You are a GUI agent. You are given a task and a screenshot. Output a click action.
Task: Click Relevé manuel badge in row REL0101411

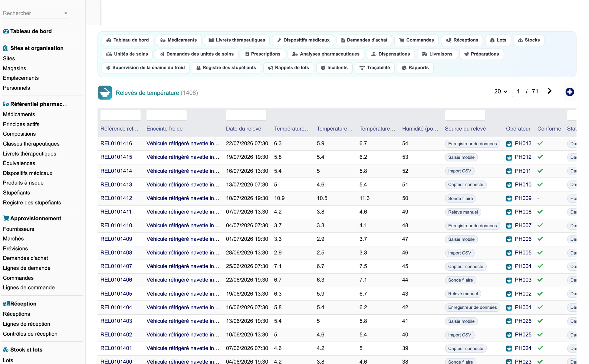[463, 212]
